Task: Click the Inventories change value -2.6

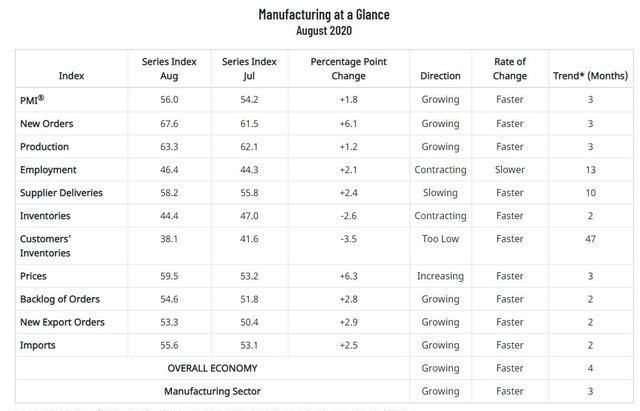Action: (x=348, y=216)
